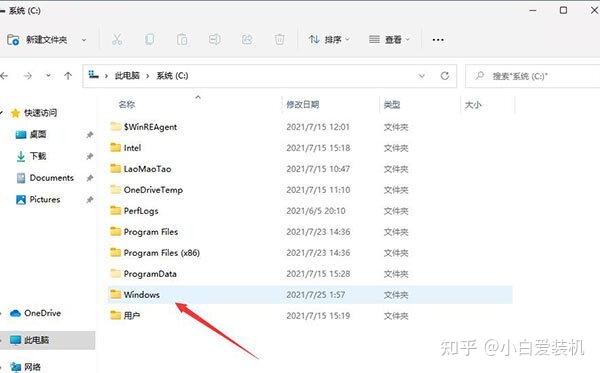Open the 查看 view menu

click(389, 39)
